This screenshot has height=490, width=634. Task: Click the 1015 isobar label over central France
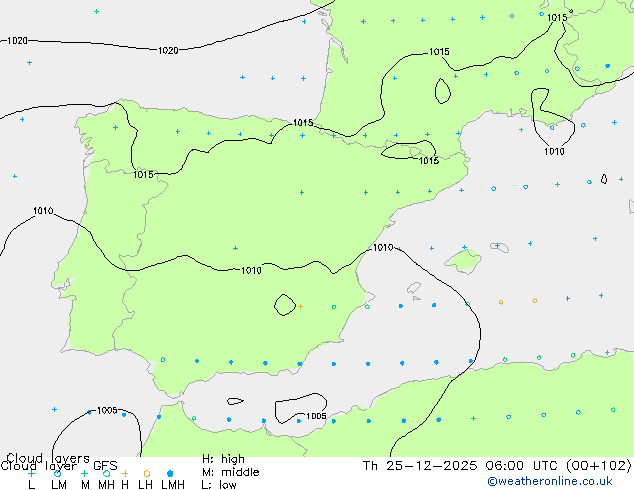point(439,52)
